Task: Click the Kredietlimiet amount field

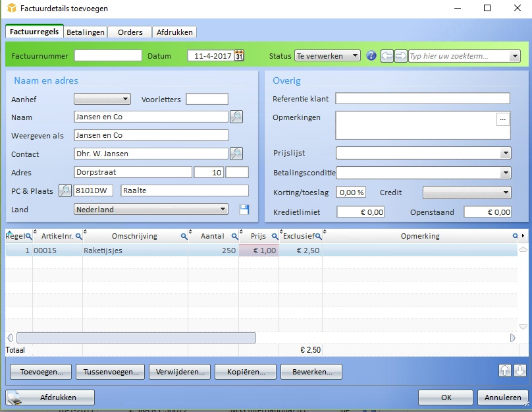Action: coord(360,212)
